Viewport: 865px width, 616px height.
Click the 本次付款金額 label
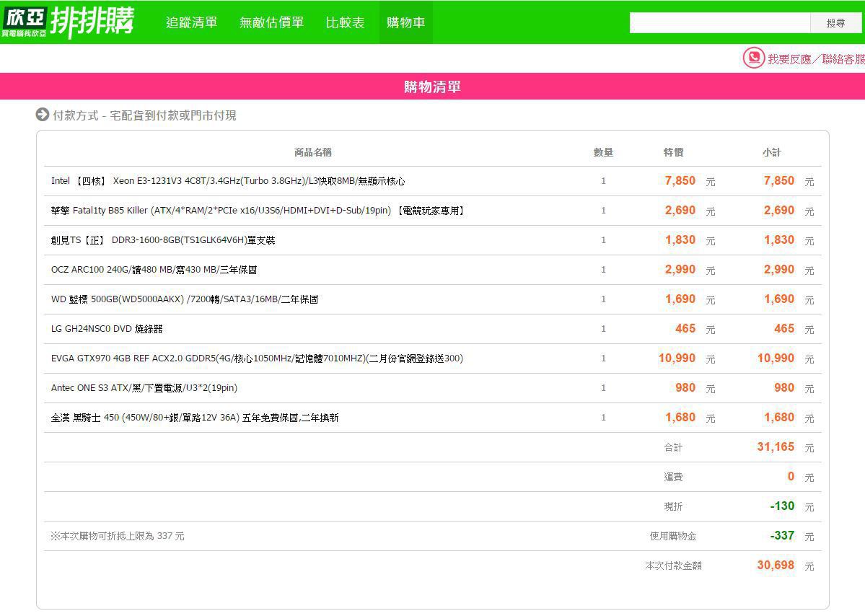673,566
